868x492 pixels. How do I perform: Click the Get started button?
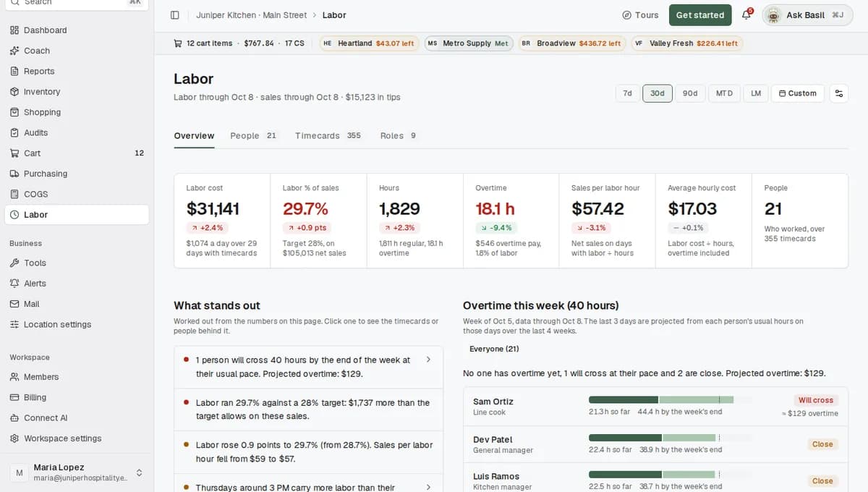pyautogui.click(x=700, y=15)
